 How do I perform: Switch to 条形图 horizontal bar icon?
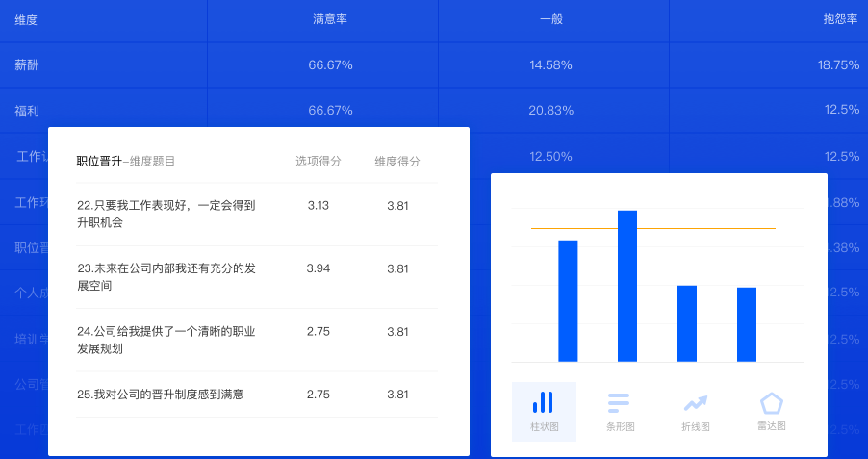(x=619, y=402)
